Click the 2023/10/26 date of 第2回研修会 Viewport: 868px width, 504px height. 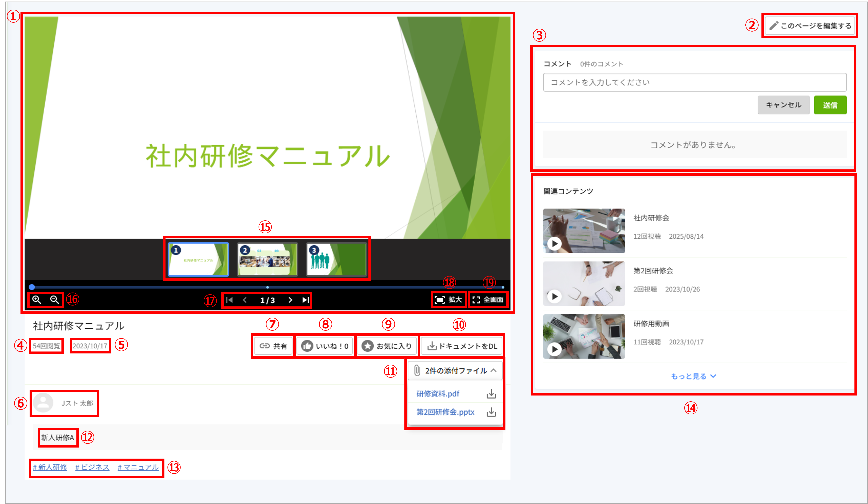click(x=682, y=289)
